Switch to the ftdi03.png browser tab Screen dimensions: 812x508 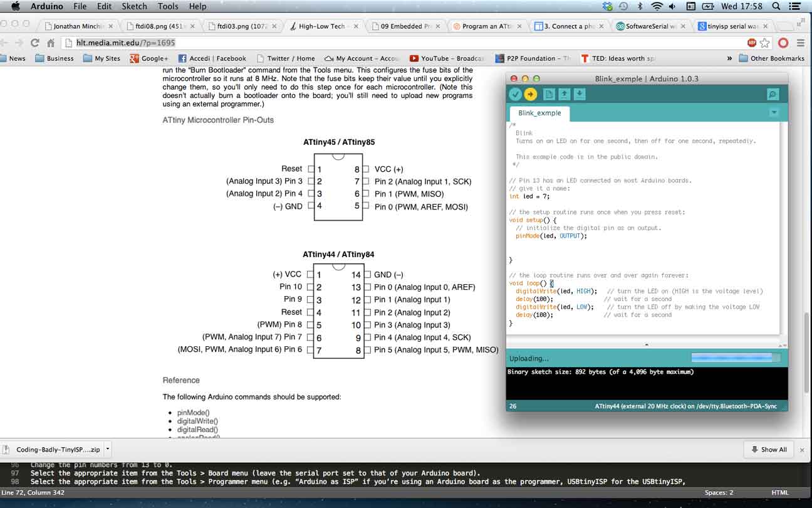242,26
